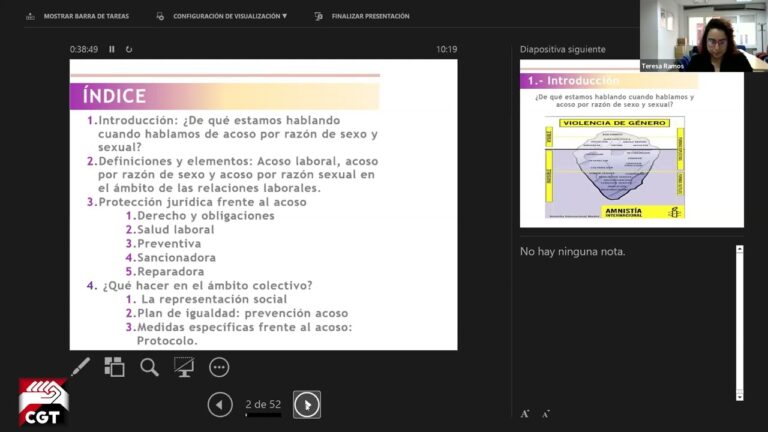Open more slide show options ellipsis
Image resolution: width=768 pixels, height=432 pixels.
pyautogui.click(x=219, y=367)
